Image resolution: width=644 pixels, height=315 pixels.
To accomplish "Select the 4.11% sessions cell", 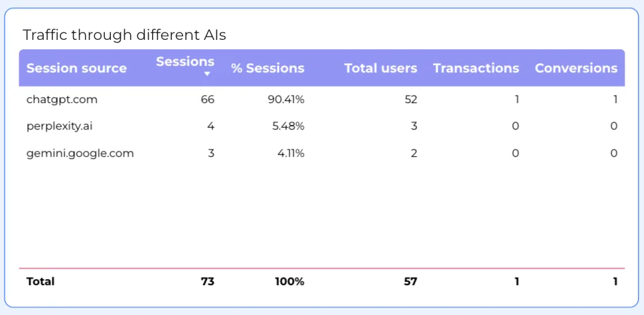I will tap(291, 153).
